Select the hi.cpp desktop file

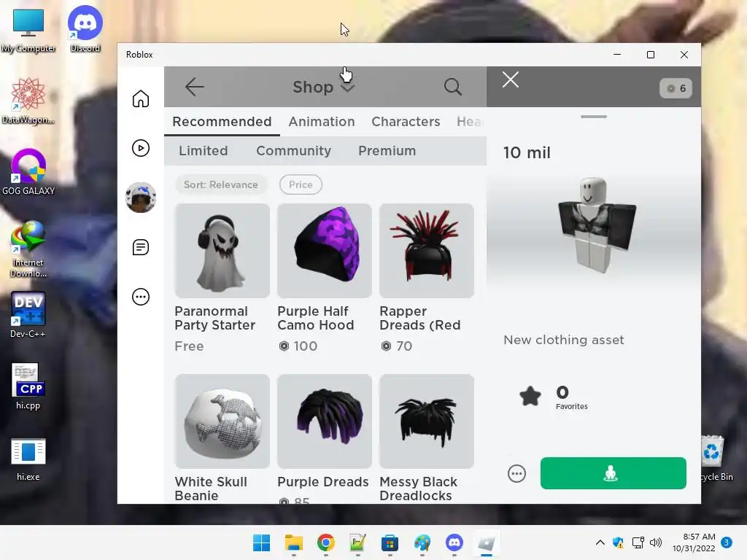tap(28, 386)
